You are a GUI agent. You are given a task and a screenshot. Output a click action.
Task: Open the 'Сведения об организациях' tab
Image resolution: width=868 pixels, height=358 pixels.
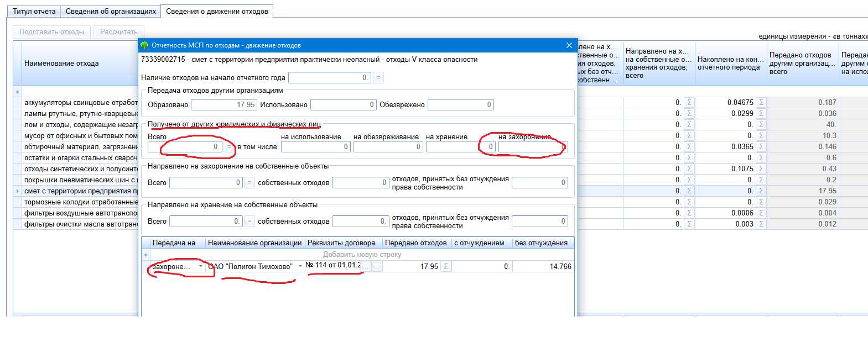[111, 11]
